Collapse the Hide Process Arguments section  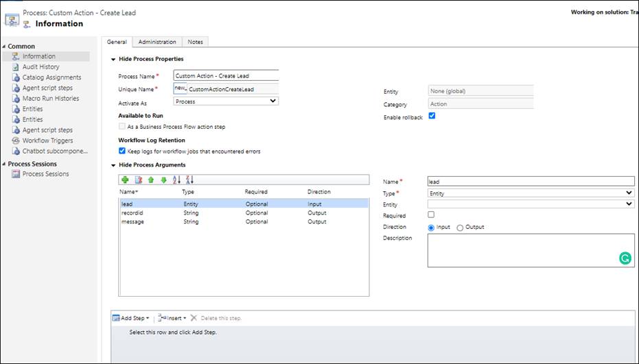[x=113, y=165]
